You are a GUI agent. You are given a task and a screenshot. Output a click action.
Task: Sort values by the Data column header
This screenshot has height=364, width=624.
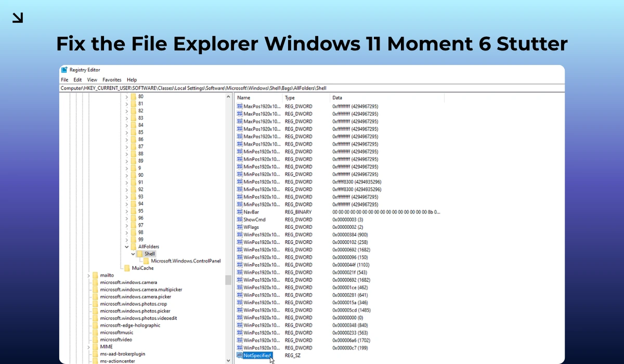(387, 98)
